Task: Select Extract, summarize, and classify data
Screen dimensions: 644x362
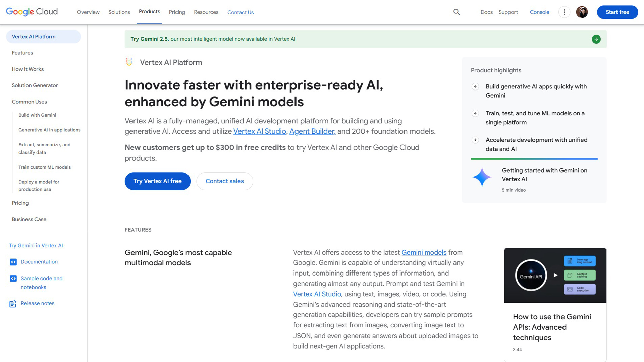Action: [45, 148]
